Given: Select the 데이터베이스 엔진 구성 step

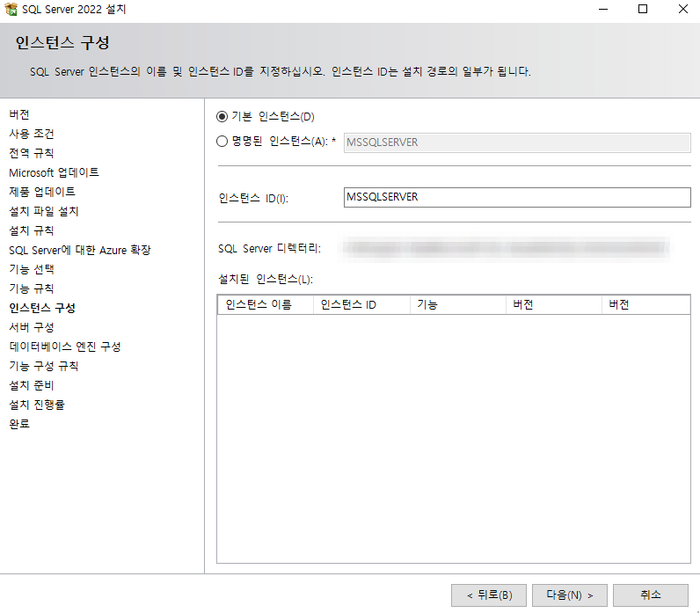Looking at the screenshot, I should [x=65, y=347].
